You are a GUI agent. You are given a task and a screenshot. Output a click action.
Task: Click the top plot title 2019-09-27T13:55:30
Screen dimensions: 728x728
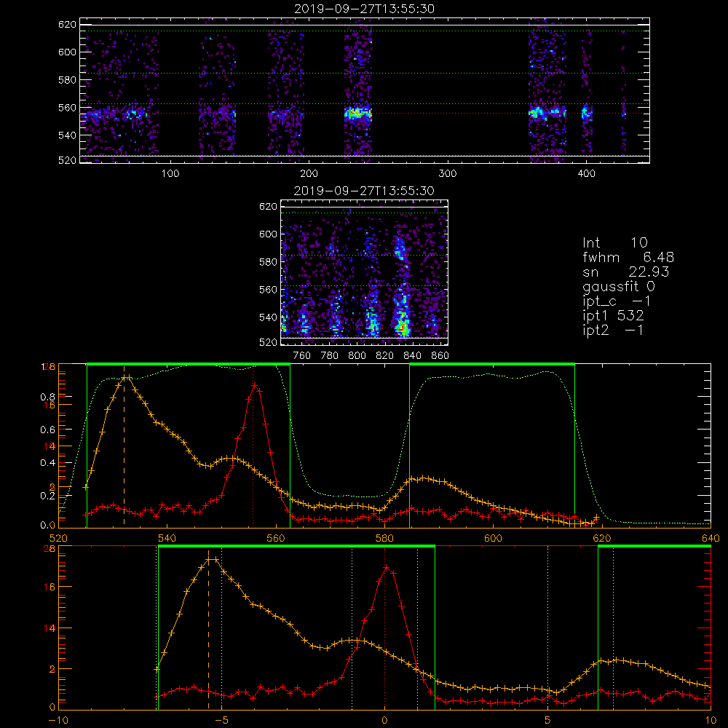tap(364, 9)
